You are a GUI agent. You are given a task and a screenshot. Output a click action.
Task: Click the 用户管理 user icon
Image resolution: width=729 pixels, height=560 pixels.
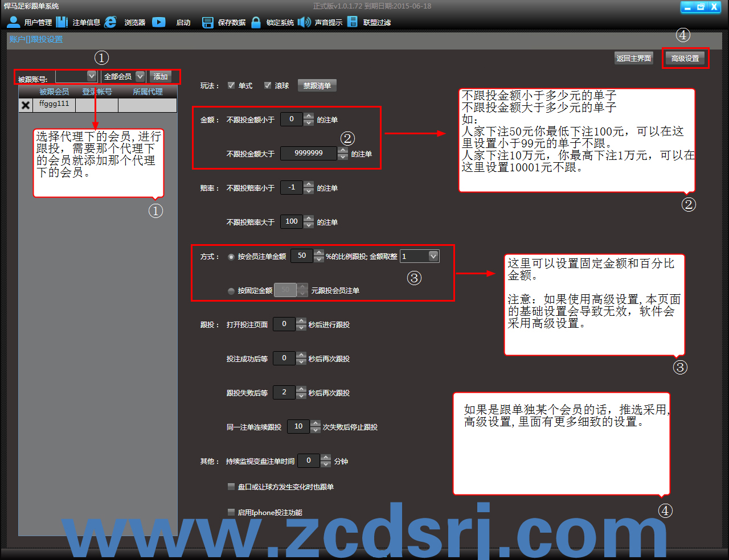(14, 22)
